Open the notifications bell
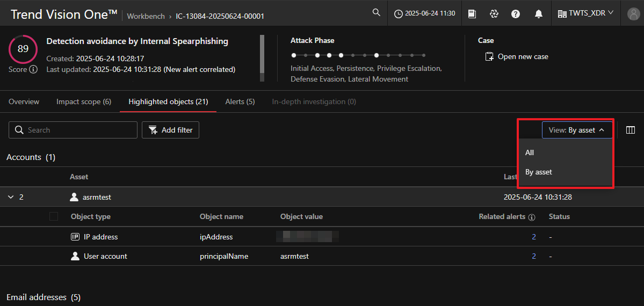The height and width of the screenshot is (306, 644). [538, 14]
